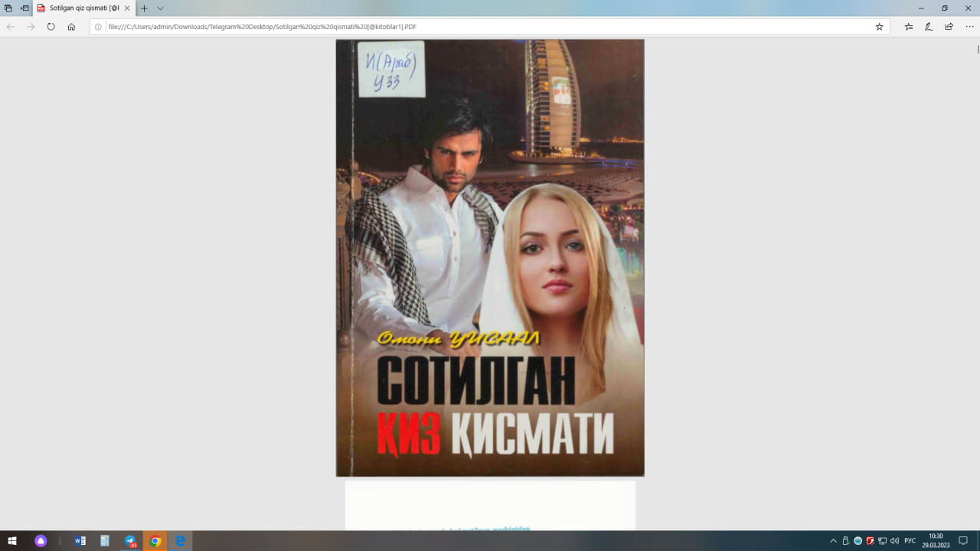This screenshot has height=551, width=980.
Task: Open Microsoft Word from taskbar
Action: (80, 540)
